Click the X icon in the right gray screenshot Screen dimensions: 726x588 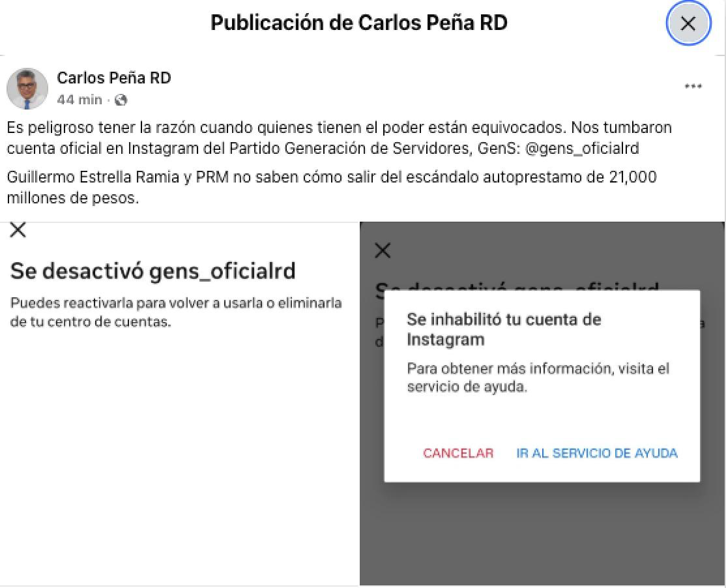coord(383,250)
